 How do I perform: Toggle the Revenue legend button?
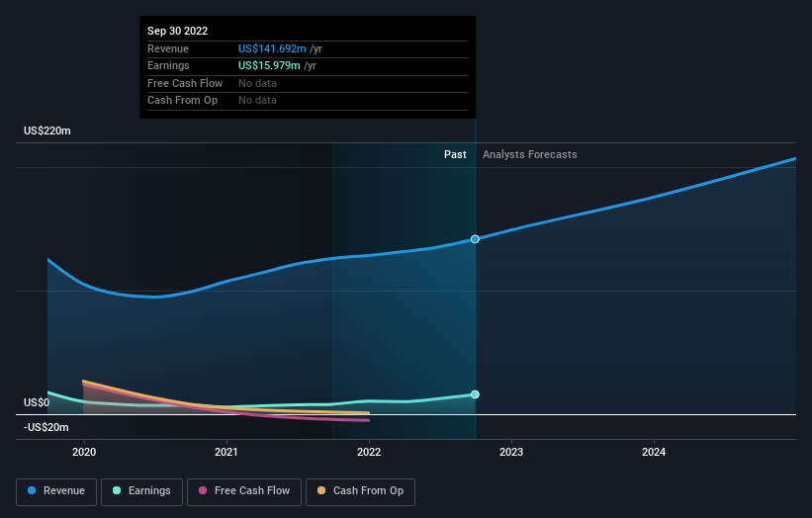coord(56,491)
